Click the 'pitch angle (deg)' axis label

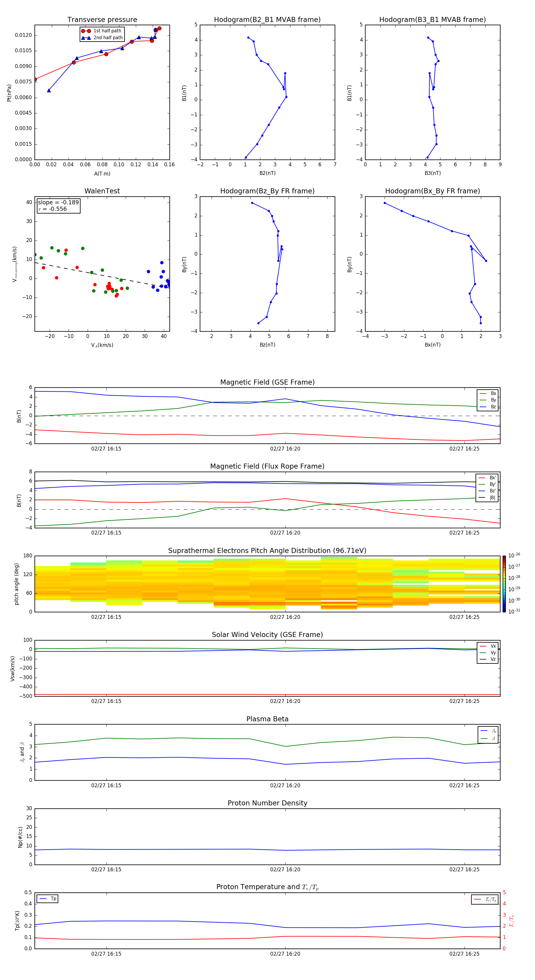pos(16,584)
